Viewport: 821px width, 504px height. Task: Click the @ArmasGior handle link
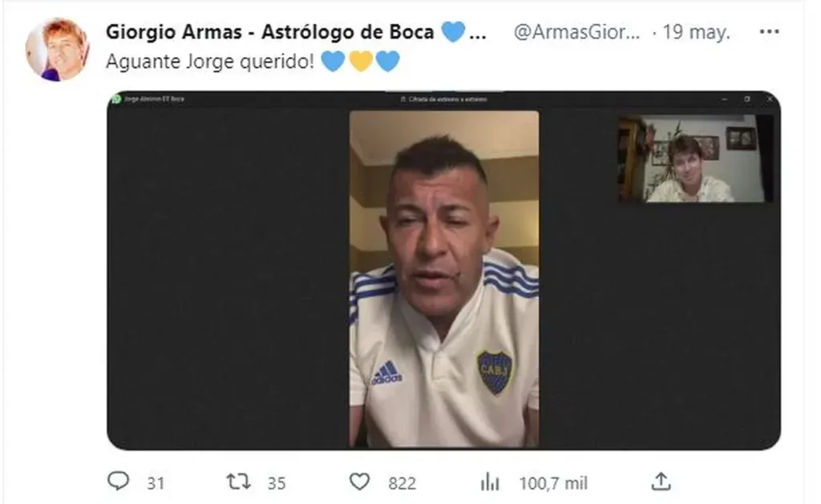click(x=576, y=32)
